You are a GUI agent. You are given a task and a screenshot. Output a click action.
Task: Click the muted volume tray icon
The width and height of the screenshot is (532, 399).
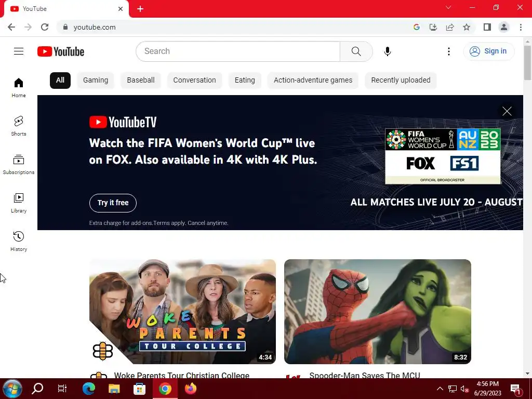pyautogui.click(x=465, y=389)
